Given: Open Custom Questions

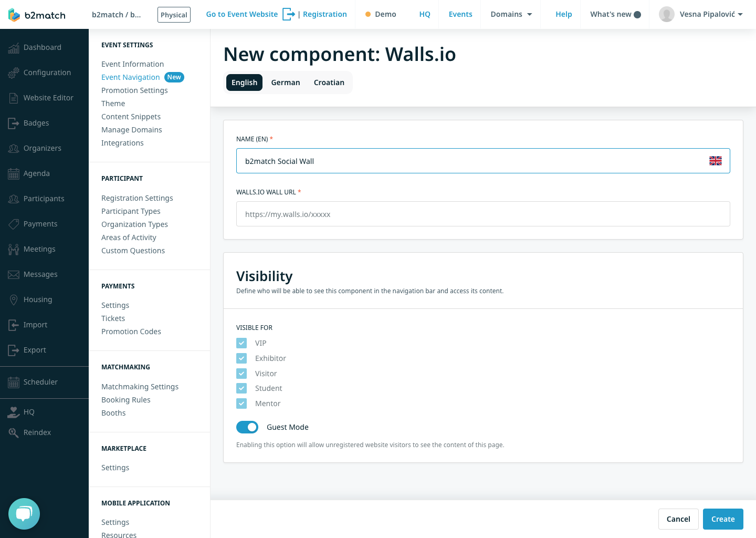Looking at the screenshot, I should pos(133,251).
